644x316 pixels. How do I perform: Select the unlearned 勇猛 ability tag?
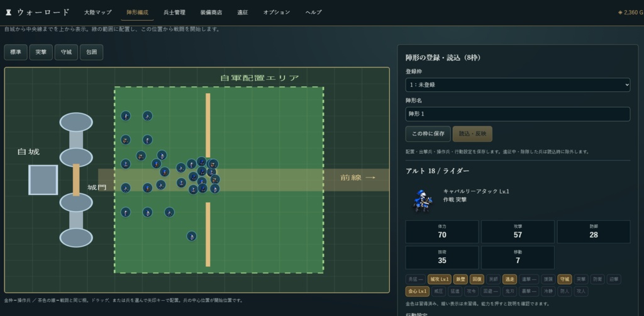coord(415,279)
